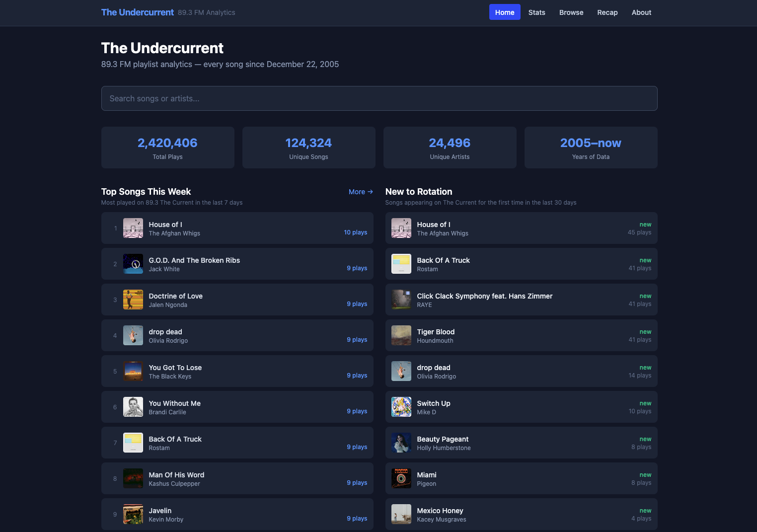This screenshot has height=532, width=757.
Task: Open Doctrine of Love song title
Action: pyautogui.click(x=176, y=296)
